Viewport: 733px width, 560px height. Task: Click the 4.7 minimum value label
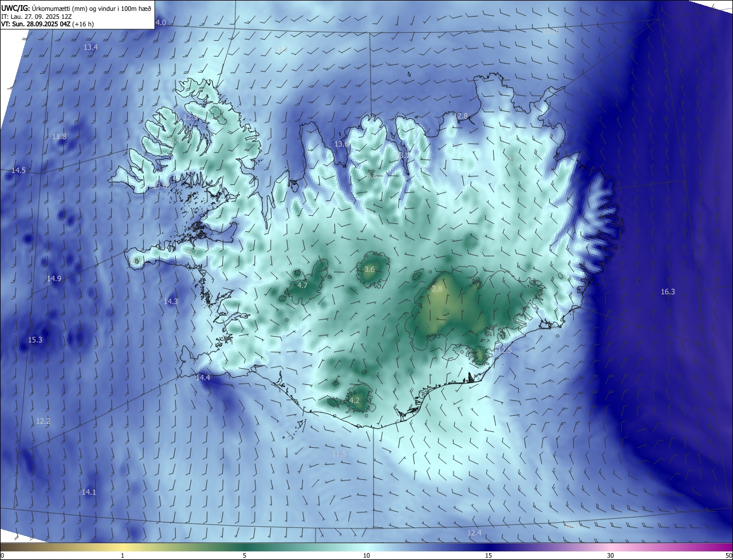point(302,285)
